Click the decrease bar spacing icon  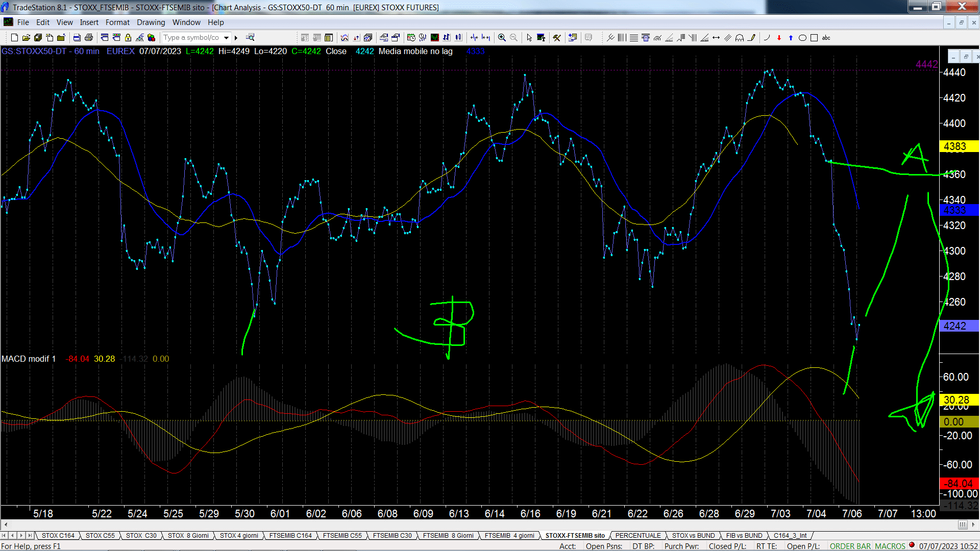coord(474,38)
